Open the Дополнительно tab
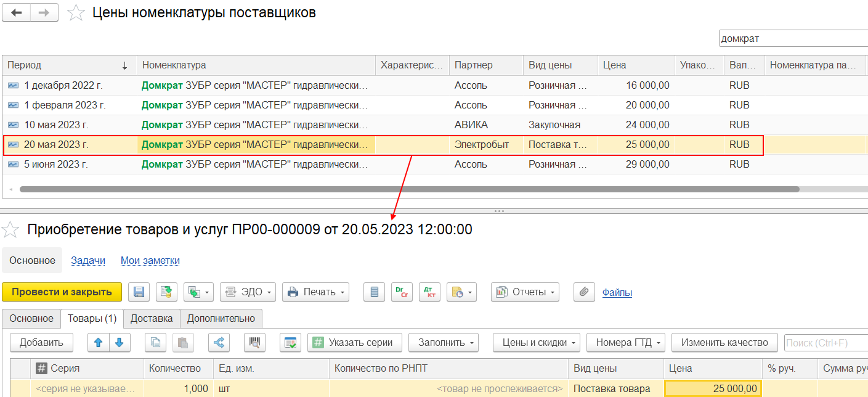This screenshot has height=397, width=868. click(221, 319)
